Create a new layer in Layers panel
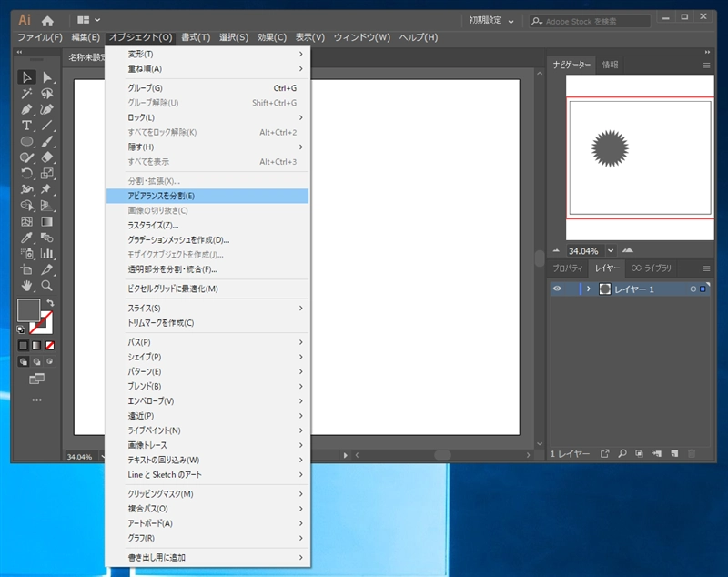Image resolution: width=728 pixels, height=577 pixels. click(x=674, y=453)
